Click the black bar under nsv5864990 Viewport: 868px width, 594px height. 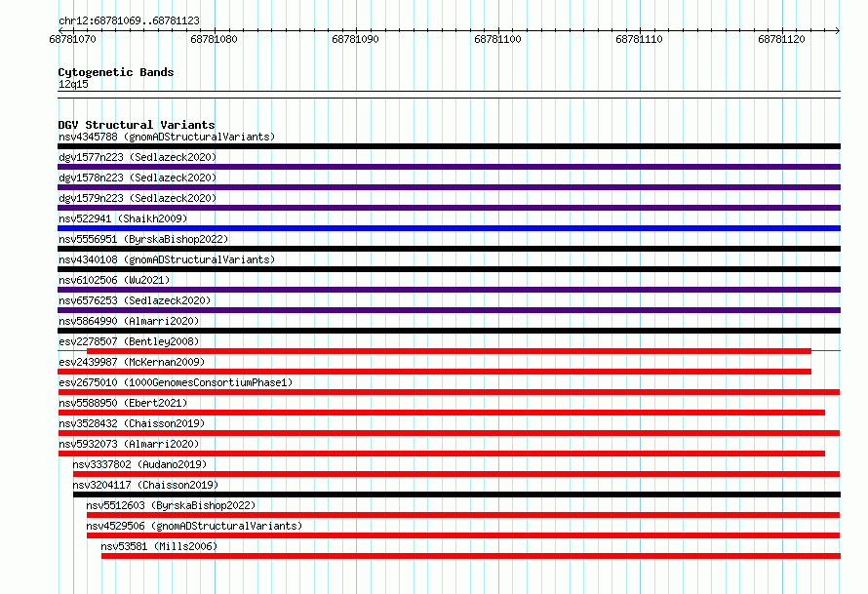point(449,331)
